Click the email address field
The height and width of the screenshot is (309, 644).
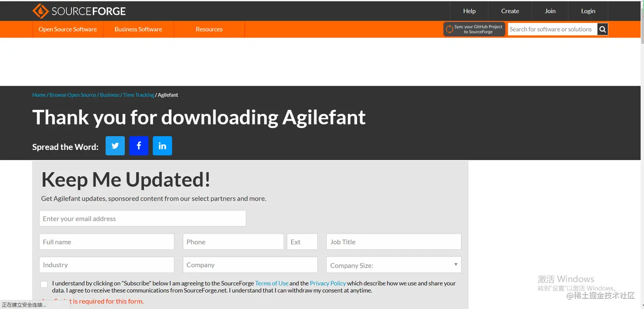coord(143,218)
